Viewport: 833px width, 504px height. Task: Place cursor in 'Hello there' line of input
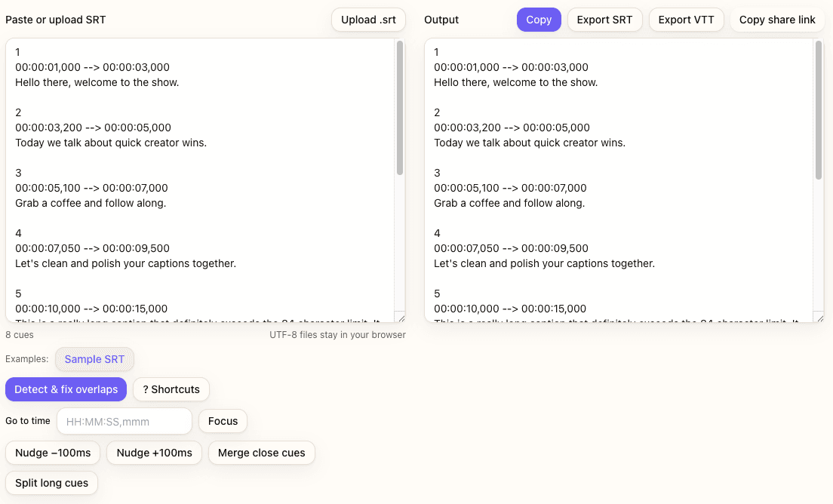coord(97,82)
